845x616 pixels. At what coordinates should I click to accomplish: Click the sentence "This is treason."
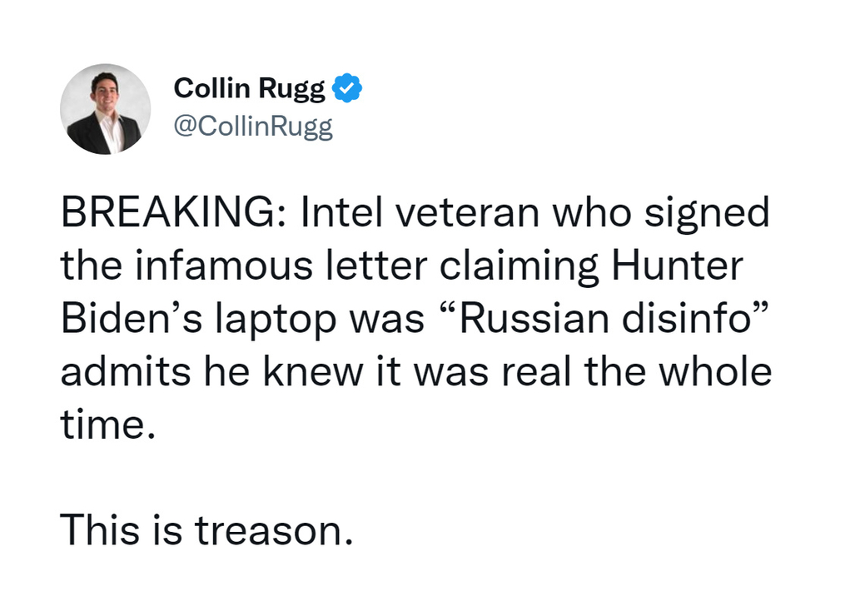tap(206, 529)
